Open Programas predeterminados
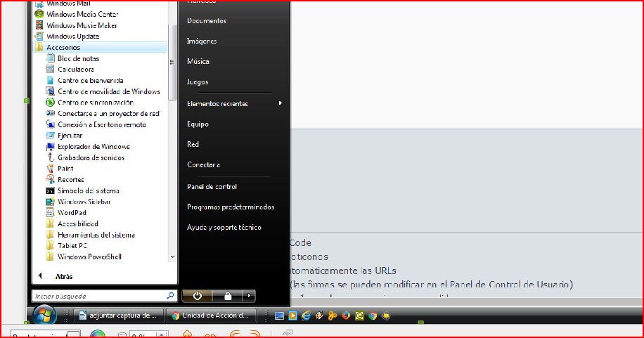The width and height of the screenshot is (644, 338). [x=231, y=207]
